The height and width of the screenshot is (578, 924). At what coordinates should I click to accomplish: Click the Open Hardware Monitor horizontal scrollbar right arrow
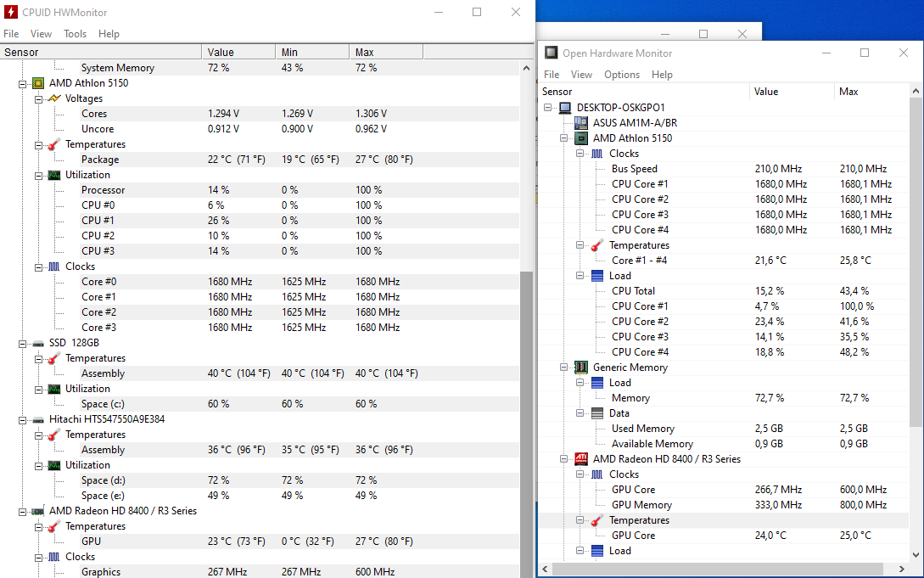click(902, 569)
